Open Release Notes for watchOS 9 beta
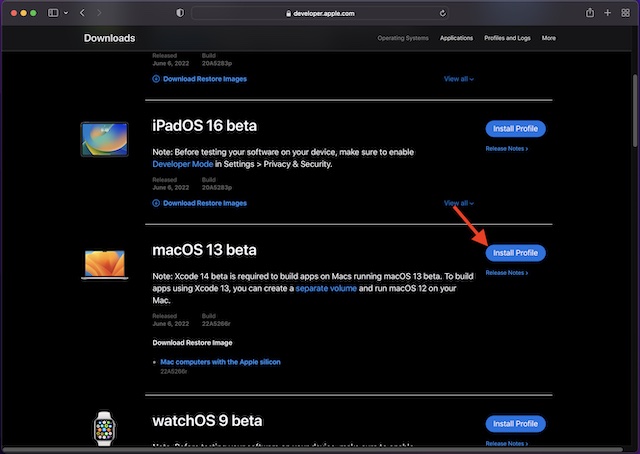This screenshot has height=454, width=640. pyautogui.click(x=507, y=443)
